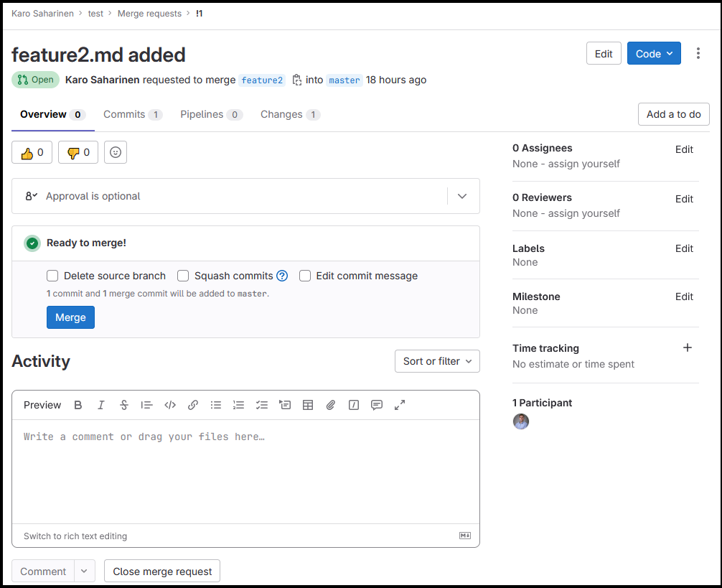Click the bold formatting icon
The height and width of the screenshot is (588, 722).
78,405
